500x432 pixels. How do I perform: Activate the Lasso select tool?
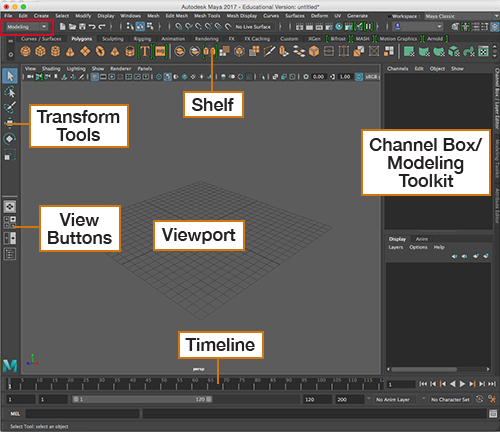(10, 92)
